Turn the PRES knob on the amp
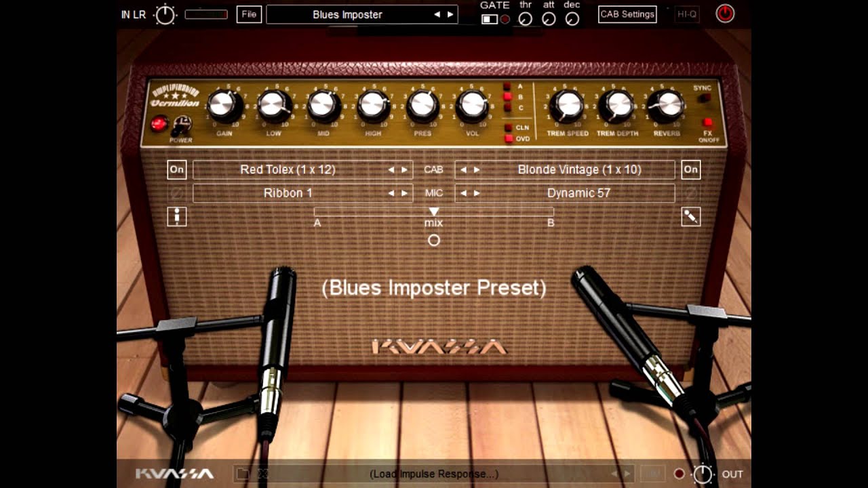This screenshot has width=868, height=488. [x=422, y=105]
